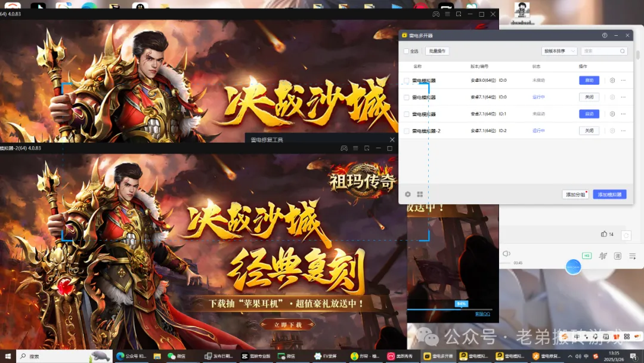Open Edge browser 公众号 taskbar item
This screenshot has width=644, height=363.
[x=131, y=356]
